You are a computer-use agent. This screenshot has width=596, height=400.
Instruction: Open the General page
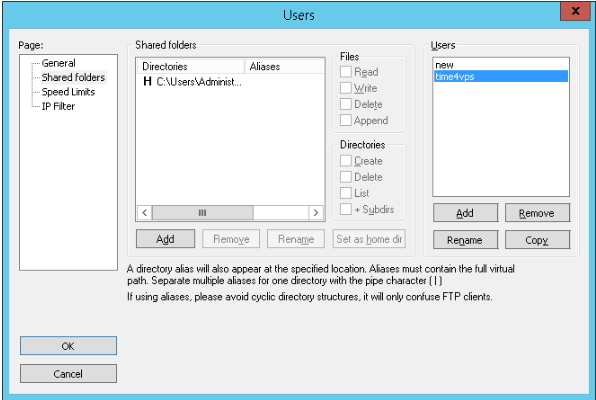[59, 63]
